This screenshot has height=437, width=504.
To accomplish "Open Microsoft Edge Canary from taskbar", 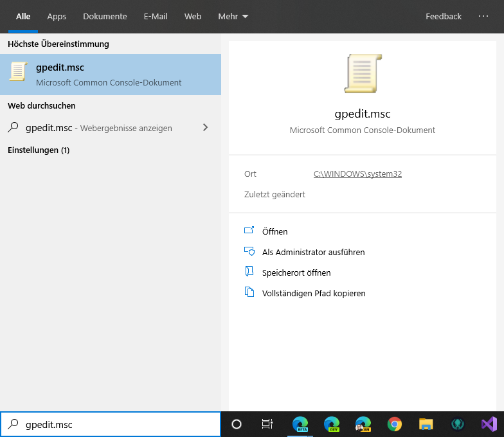I will pyautogui.click(x=363, y=424).
